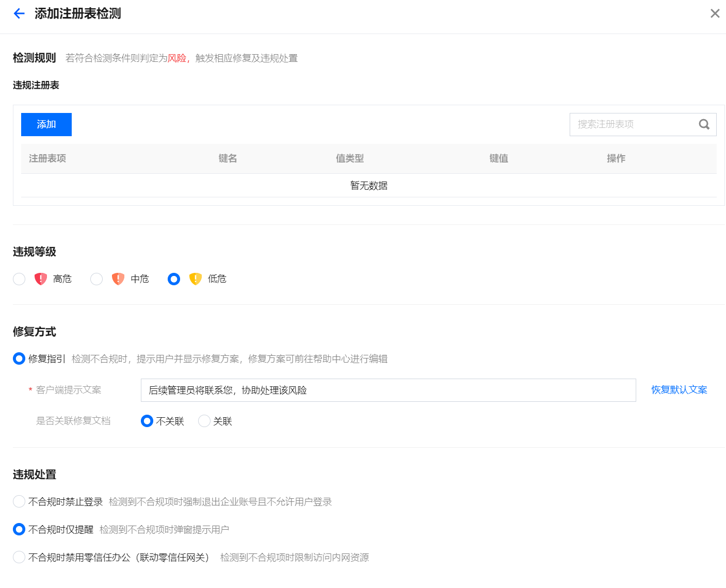The image size is (726, 588).
Task: Select 不合规时禁用零信任办公 option
Action: 19,557
